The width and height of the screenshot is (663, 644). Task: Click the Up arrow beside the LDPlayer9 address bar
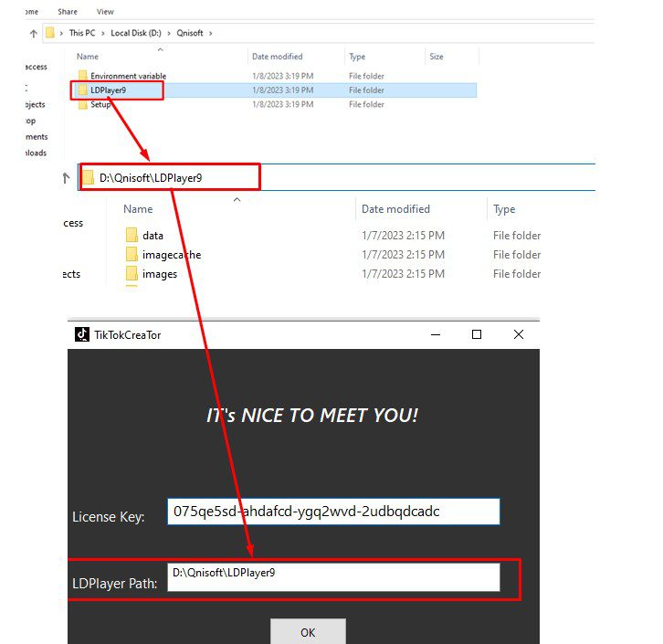[66, 178]
